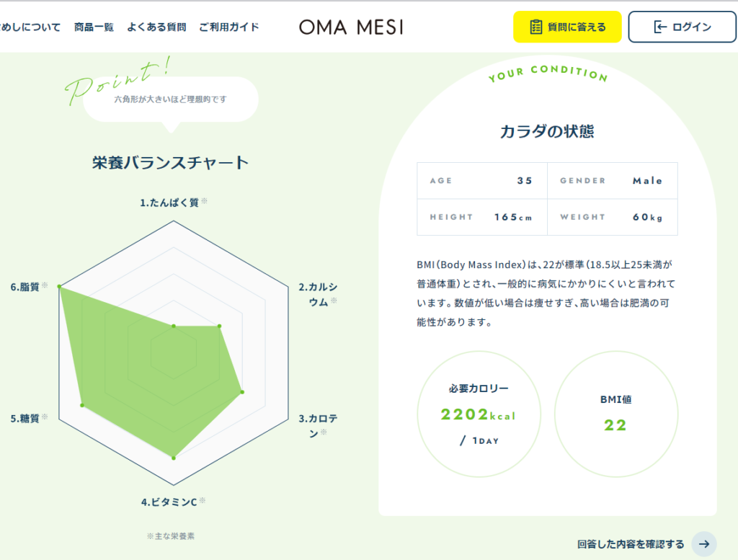The height and width of the screenshot is (560, 738).
Task: Click the login arrow icon
Action: (x=660, y=27)
